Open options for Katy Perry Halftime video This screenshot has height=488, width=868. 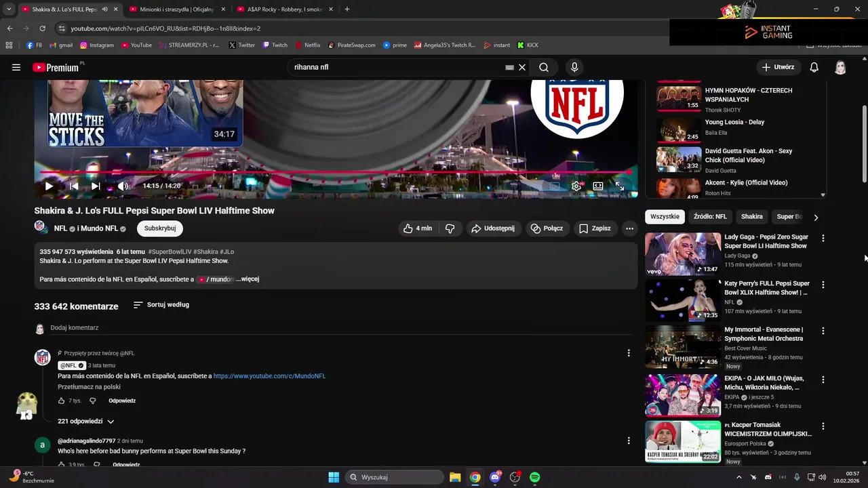[x=823, y=285]
